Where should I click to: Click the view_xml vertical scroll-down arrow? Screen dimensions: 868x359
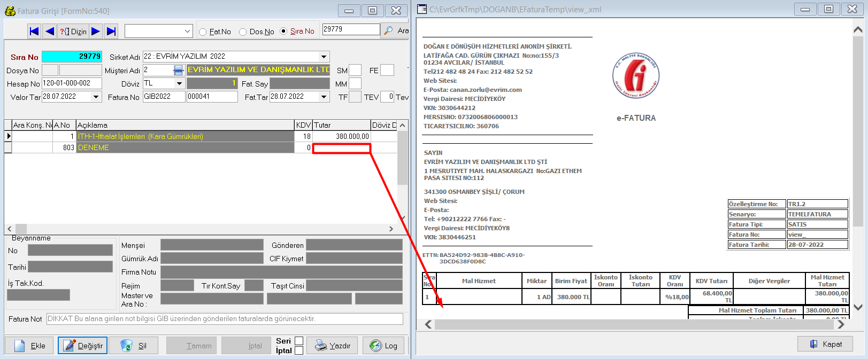858,307
